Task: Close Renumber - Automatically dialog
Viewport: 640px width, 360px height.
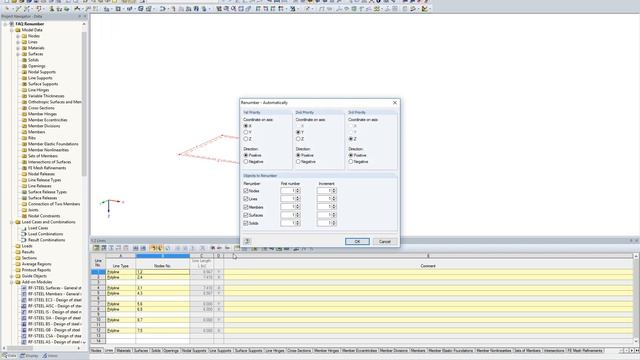Action: click(x=395, y=102)
